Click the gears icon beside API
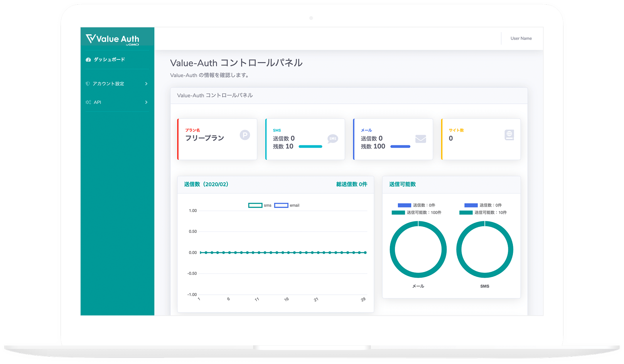 (x=88, y=102)
